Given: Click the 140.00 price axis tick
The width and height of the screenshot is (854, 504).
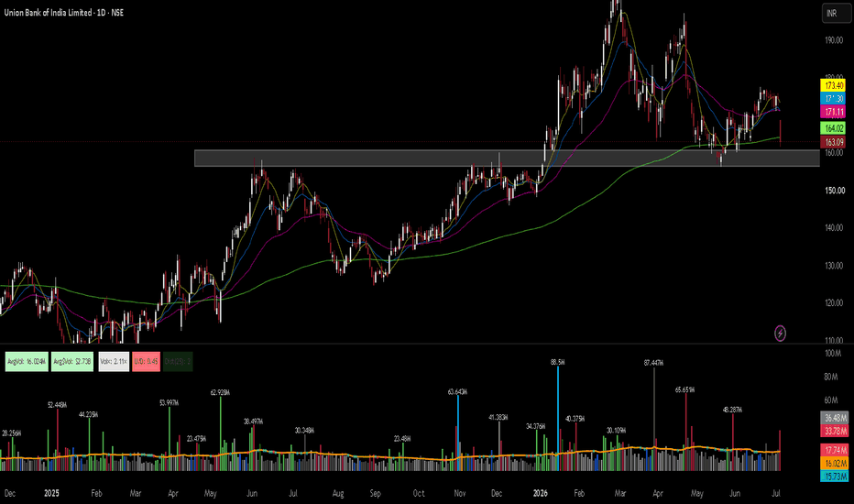Looking at the screenshot, I should pos(834,228).
